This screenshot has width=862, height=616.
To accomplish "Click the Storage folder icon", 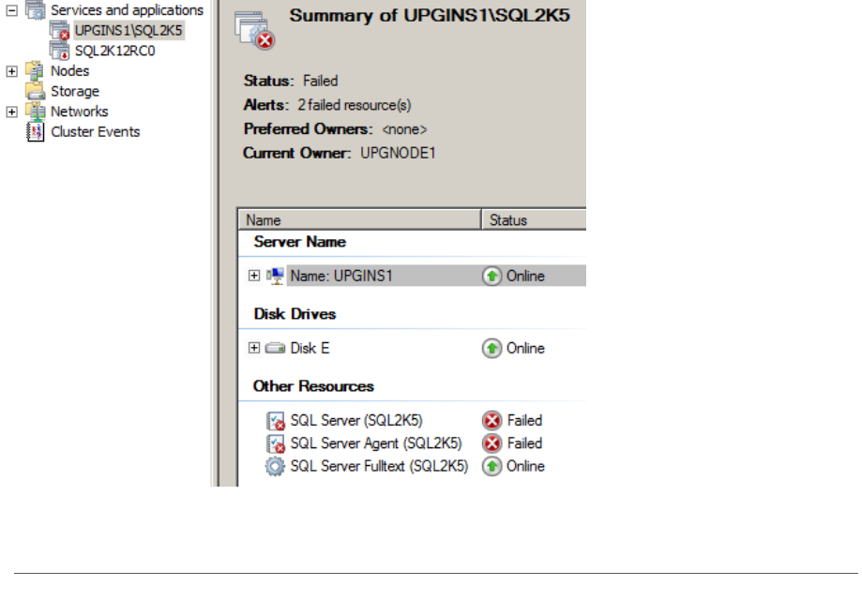I will [x=36, y=91].
